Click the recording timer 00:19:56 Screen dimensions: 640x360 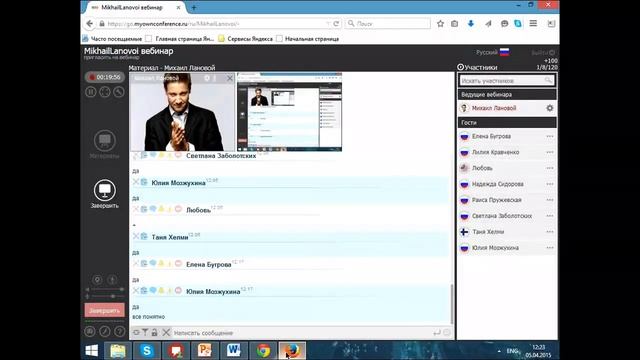tap(105, 77)
